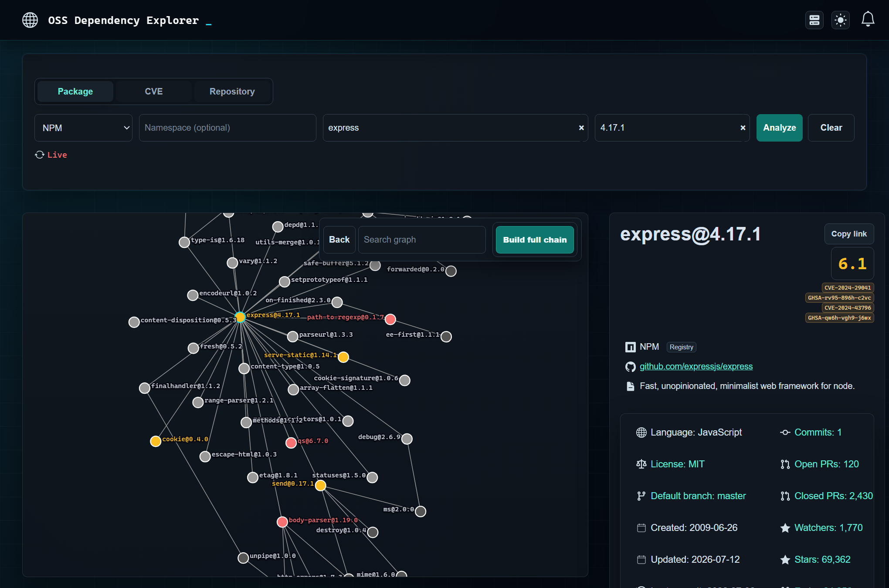Click the Analyze button
This screenshot has width=889, height=588.
pos(780,128)
